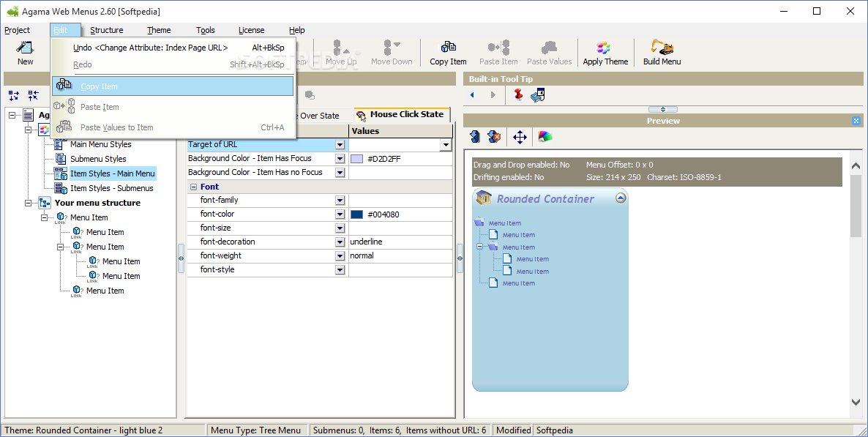Click the rainbow color fan icon in Preview
Screen dimensions: 868x437
545,136
